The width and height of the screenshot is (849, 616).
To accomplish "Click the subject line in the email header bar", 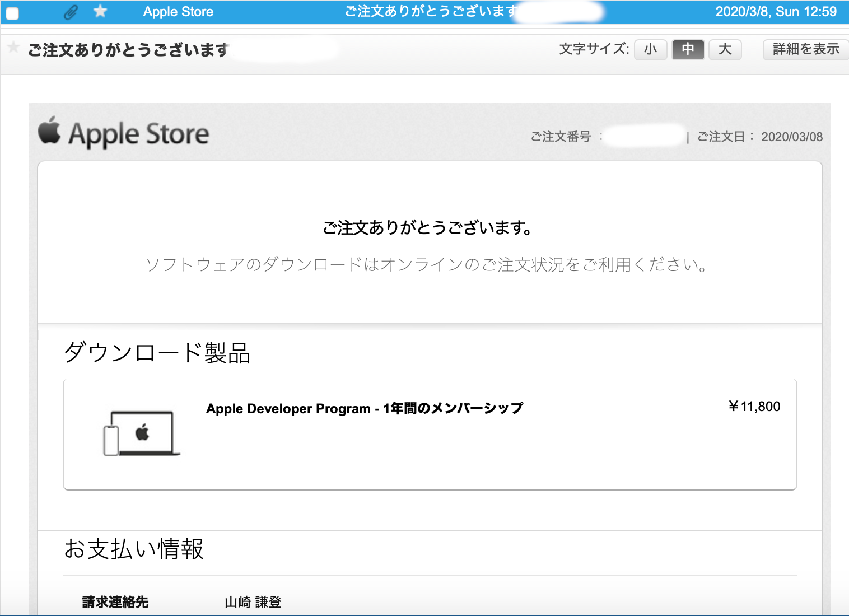I will [128, 50].
